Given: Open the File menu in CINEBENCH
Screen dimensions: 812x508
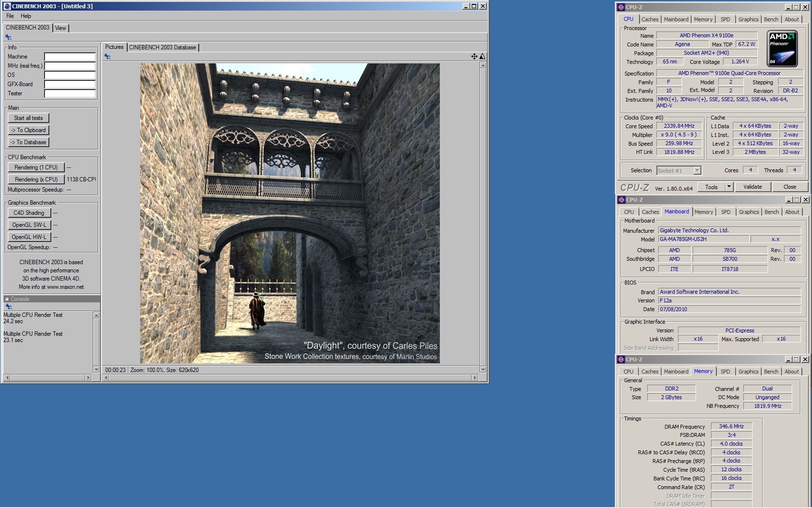Looking at the screenshot, I should [10, 16].
